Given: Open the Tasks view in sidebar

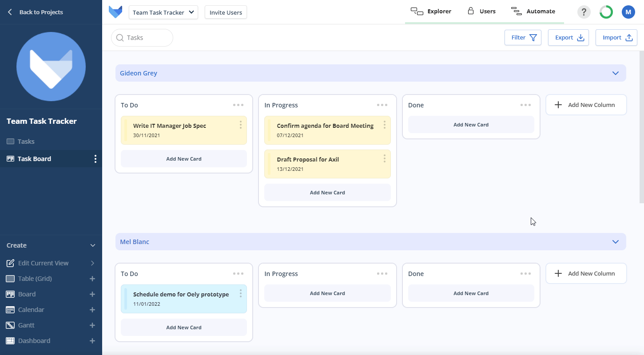Looking at the screenshot, I should click(26, 142).
